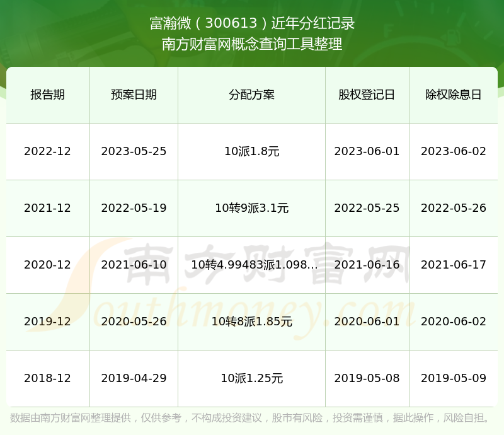Select the 10派1.25元 distribution plan
The image size is (504, 435).
251,378
